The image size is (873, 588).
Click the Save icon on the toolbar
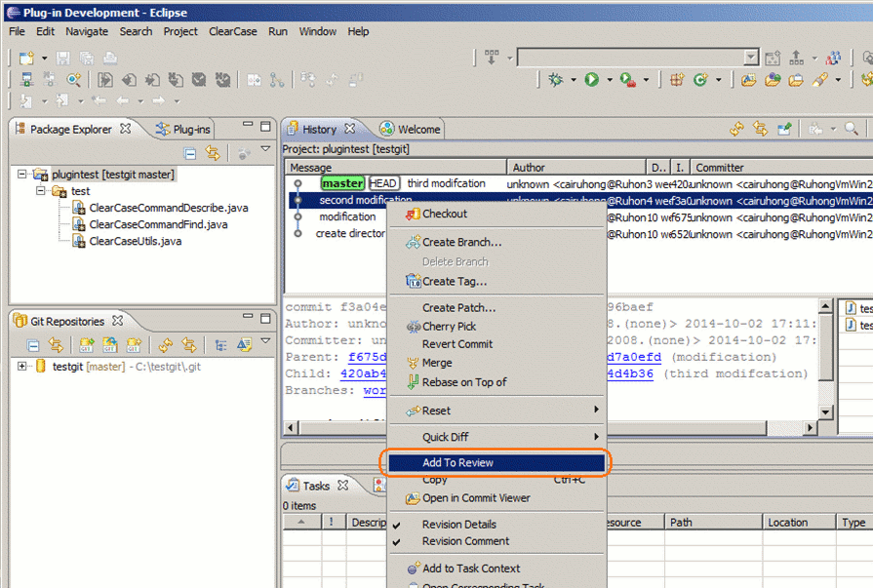pos(60,58)
